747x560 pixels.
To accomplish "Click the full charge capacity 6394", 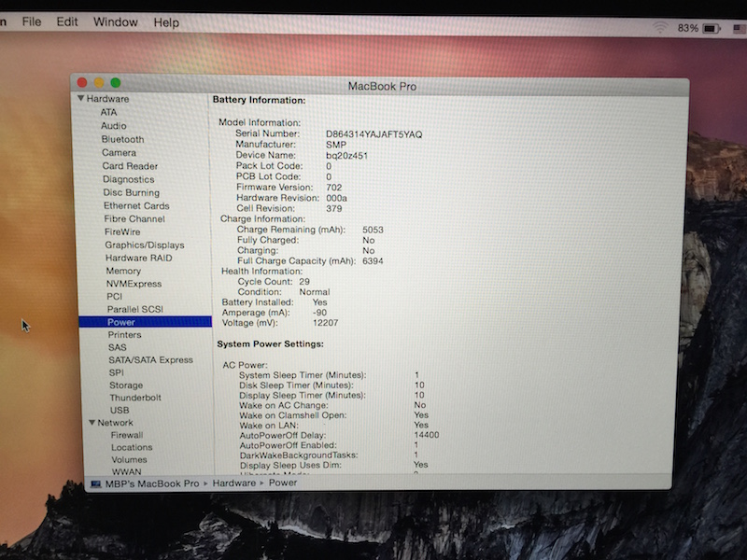I will coord(373,261).
